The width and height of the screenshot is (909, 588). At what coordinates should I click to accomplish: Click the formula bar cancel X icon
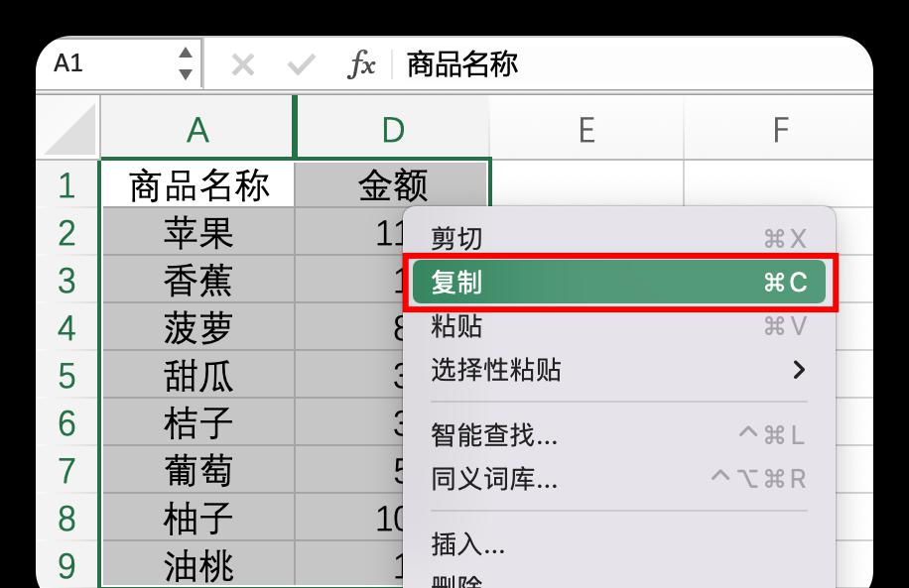(243, 64)
